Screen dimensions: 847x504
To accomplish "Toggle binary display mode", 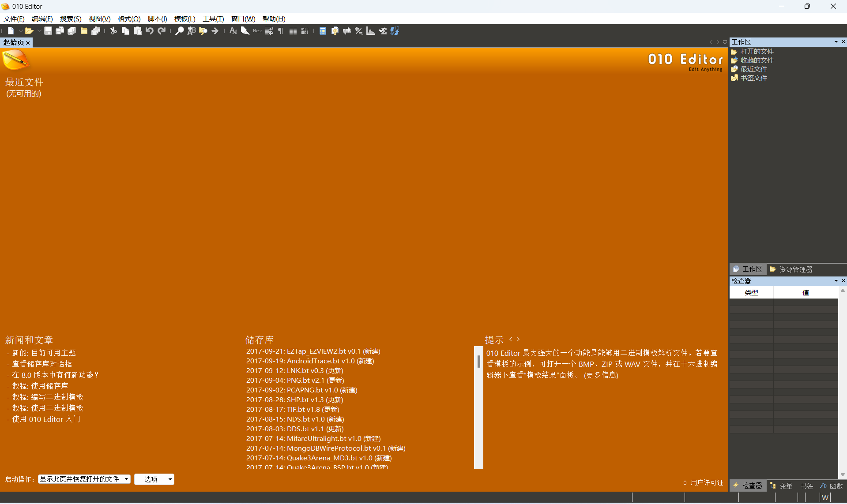I will point(305,30).
